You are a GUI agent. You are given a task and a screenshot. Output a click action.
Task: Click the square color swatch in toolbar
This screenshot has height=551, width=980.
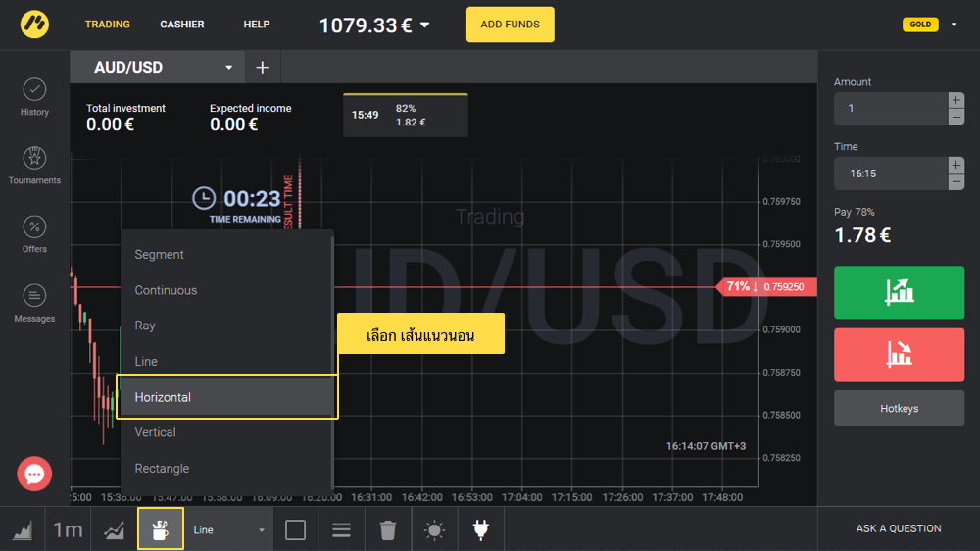pos(295,529)
